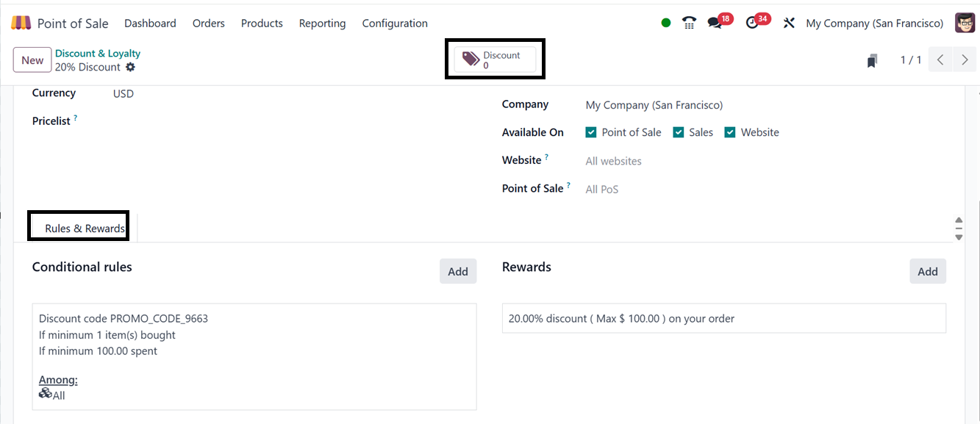Open the Orders menu
Screen dimensions: 980x424
pyautogui.click(x=209, y=24)
